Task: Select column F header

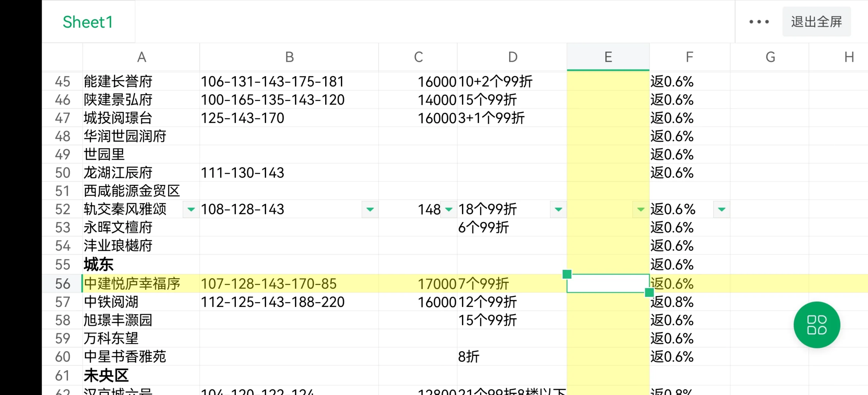Action: coord(689,57)
